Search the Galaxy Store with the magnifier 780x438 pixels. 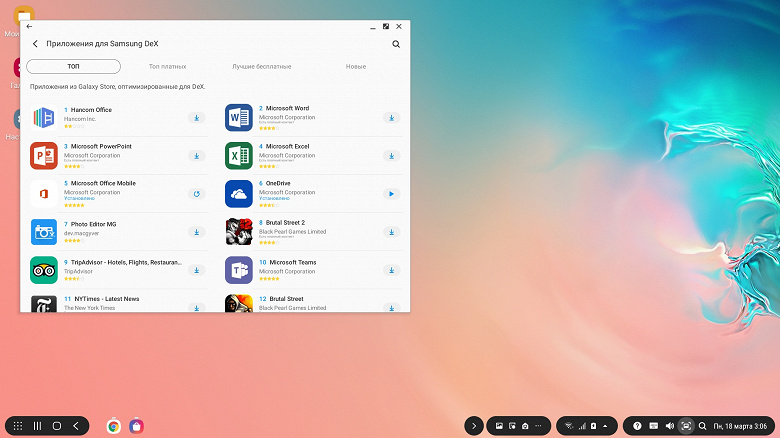pyautogui.click(x=396, y=44)
